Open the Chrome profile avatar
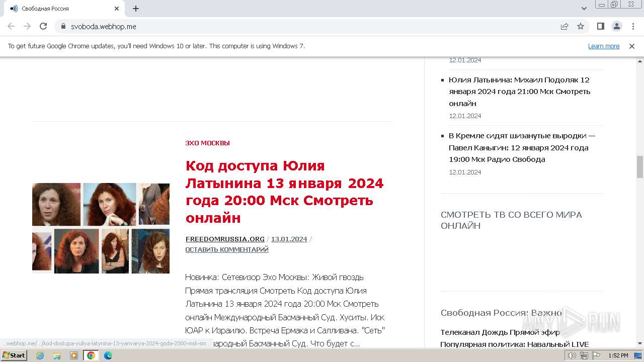The width and height of the screenshot is (644, 362). (617, 26)
